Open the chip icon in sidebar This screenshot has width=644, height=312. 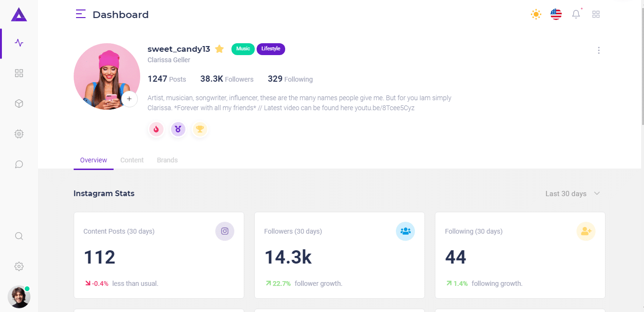point(19,133)
